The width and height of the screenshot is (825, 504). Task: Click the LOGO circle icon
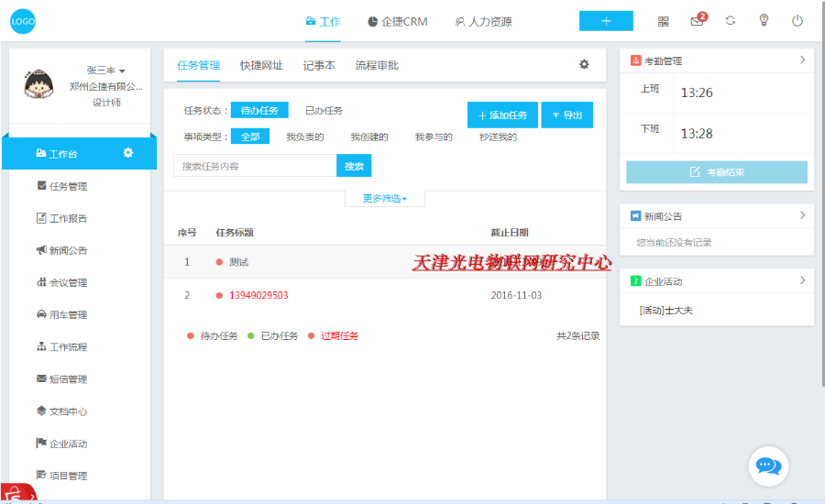tap(23, 22)
